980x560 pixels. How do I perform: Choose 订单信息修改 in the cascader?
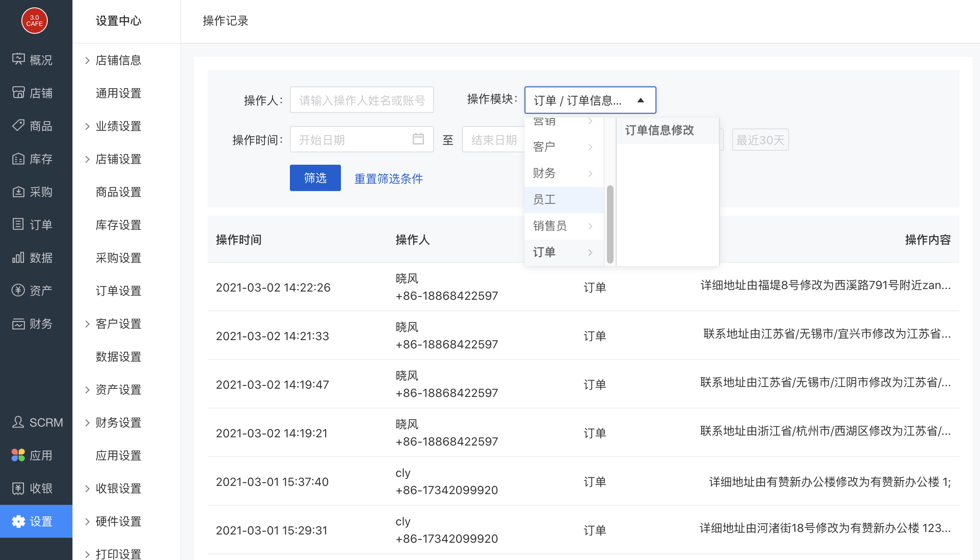(x=660, y=131)
